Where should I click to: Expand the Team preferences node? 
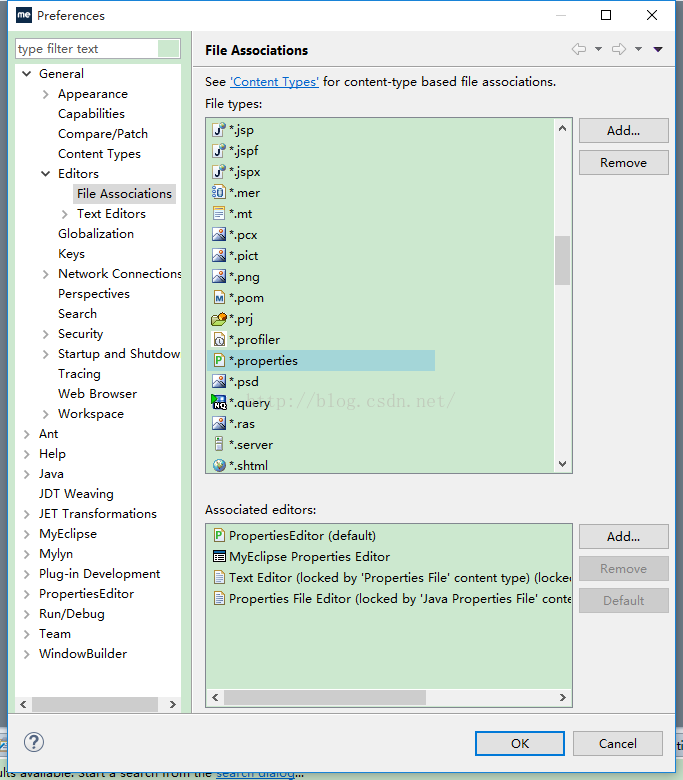[x=27, y=634]
